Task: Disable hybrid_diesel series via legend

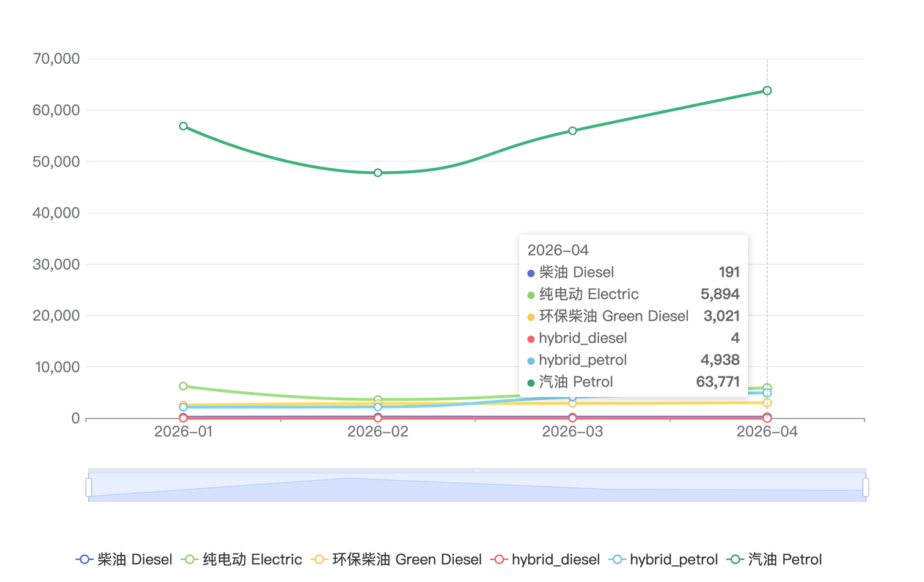Action: [546, 559]
